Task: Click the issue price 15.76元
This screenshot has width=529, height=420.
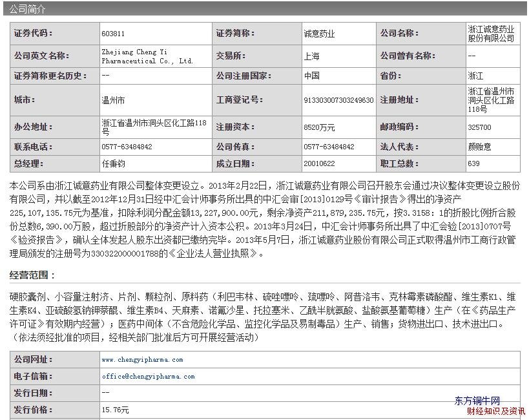Action: 115,410
